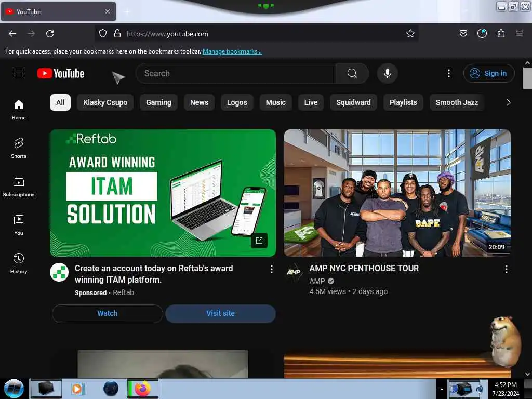Viewport: 532px width, 399px height.
Task: Reload the page with refresh icon
Action: [50, 34]
